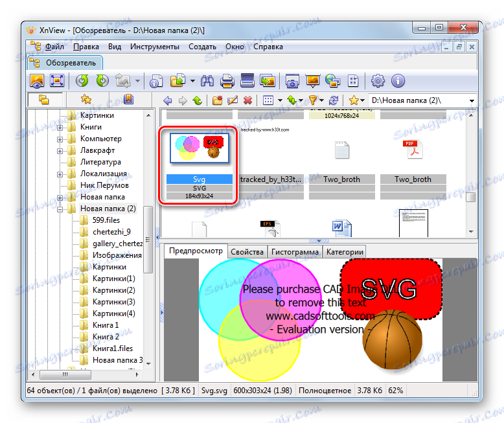This screenshot has width=504, height=423.
Task: Navigate back with the blue left arrow
Action: point(168,100)
